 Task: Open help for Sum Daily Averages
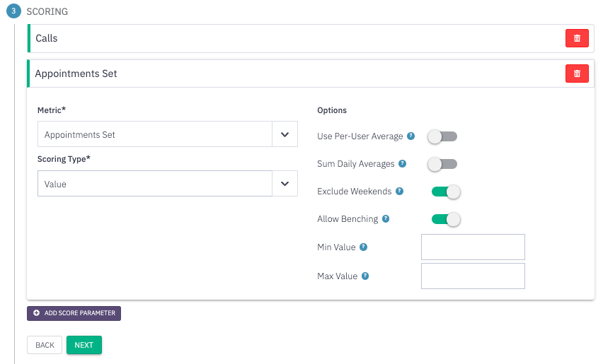coord(402,163)
